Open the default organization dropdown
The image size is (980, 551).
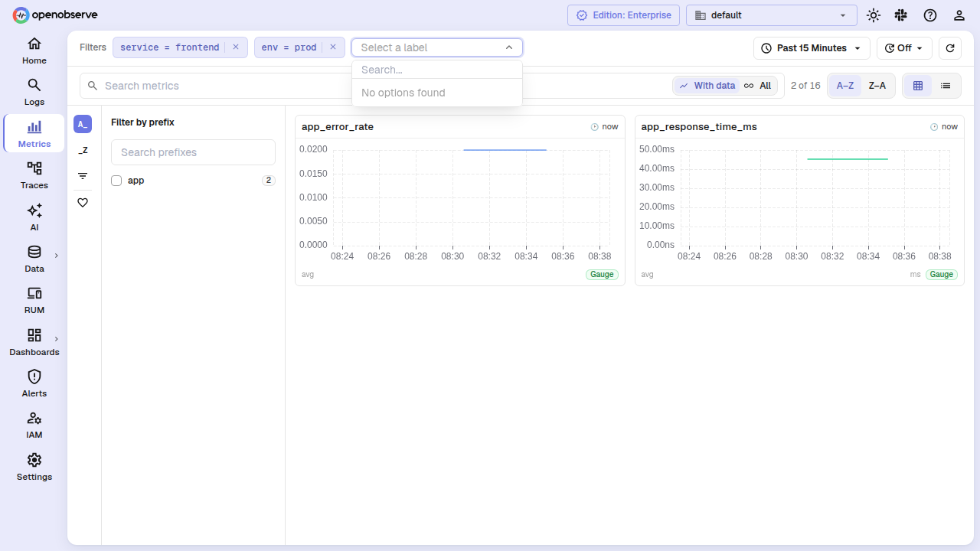771,15
